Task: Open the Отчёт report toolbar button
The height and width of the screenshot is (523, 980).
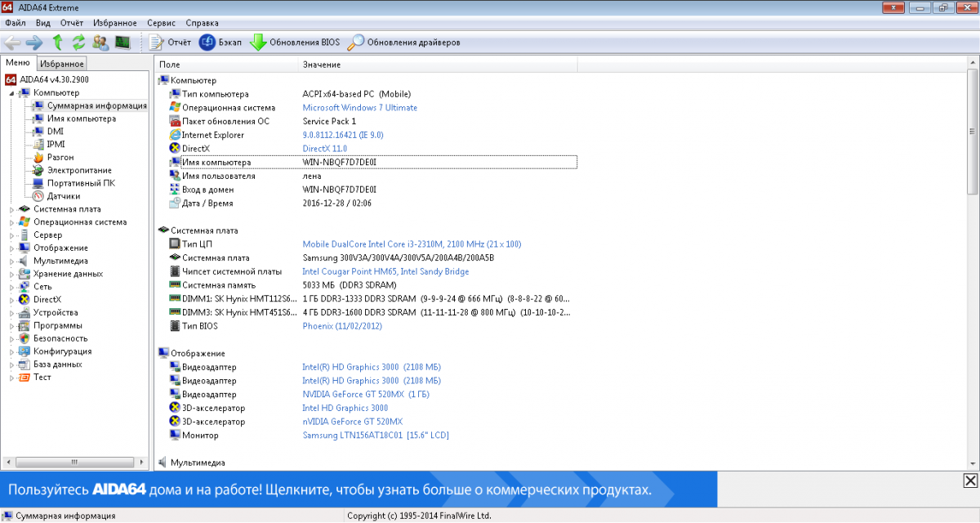Action: [170, 42]
